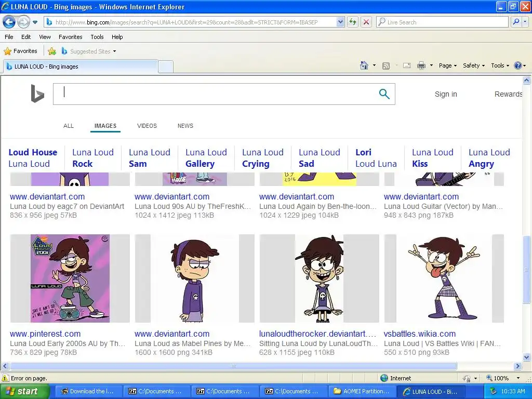The image size is (532, 399).
Task: Open the Help menu
Action: coord(117,37)
